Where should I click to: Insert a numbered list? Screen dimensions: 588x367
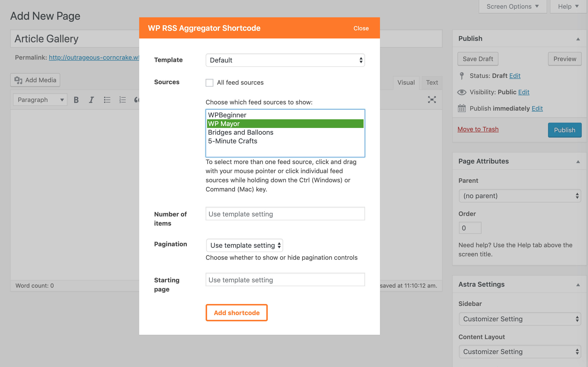123,100
